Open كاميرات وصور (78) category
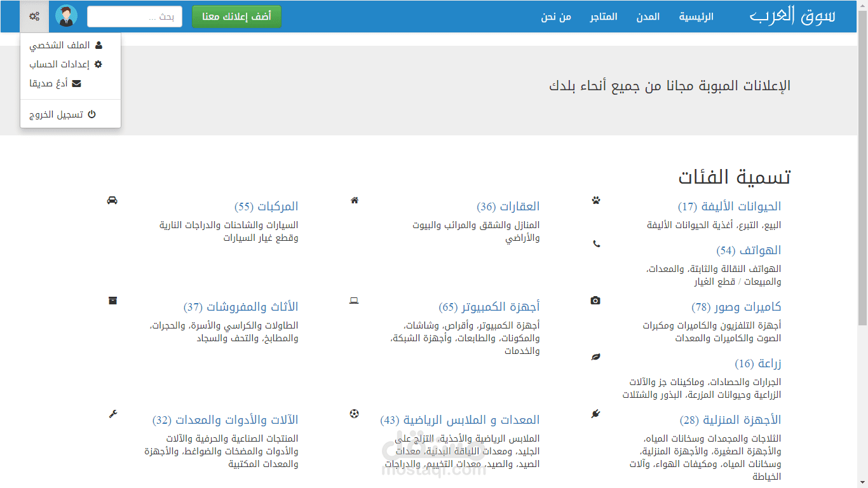 click(736, 307)
